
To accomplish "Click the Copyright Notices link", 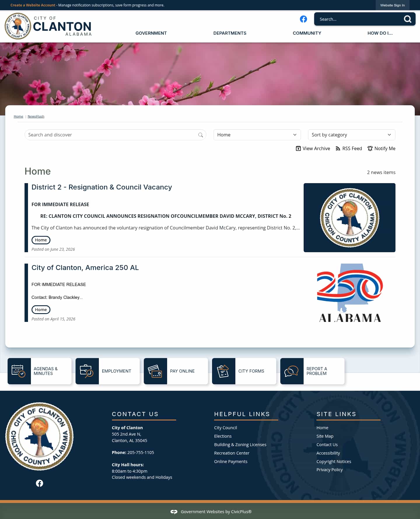I will click(x=334, y=462).
